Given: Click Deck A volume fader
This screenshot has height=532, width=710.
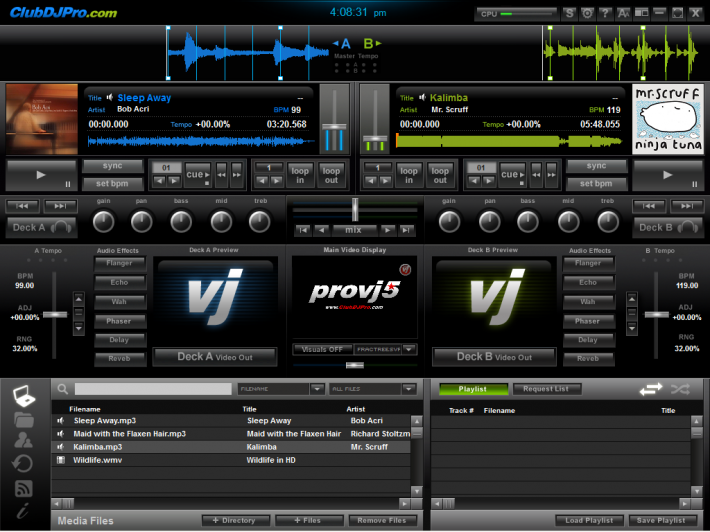Looking at the screenshot, I should [334, 127].
